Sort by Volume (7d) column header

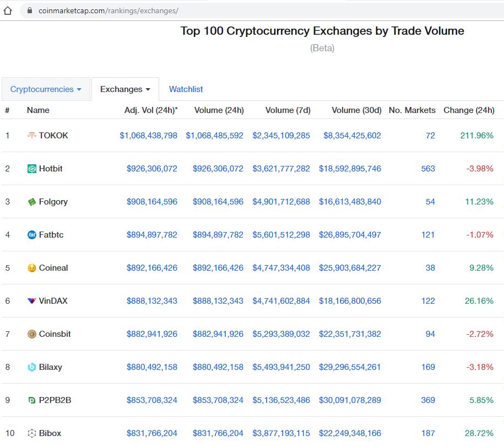(x=288, y=110)
